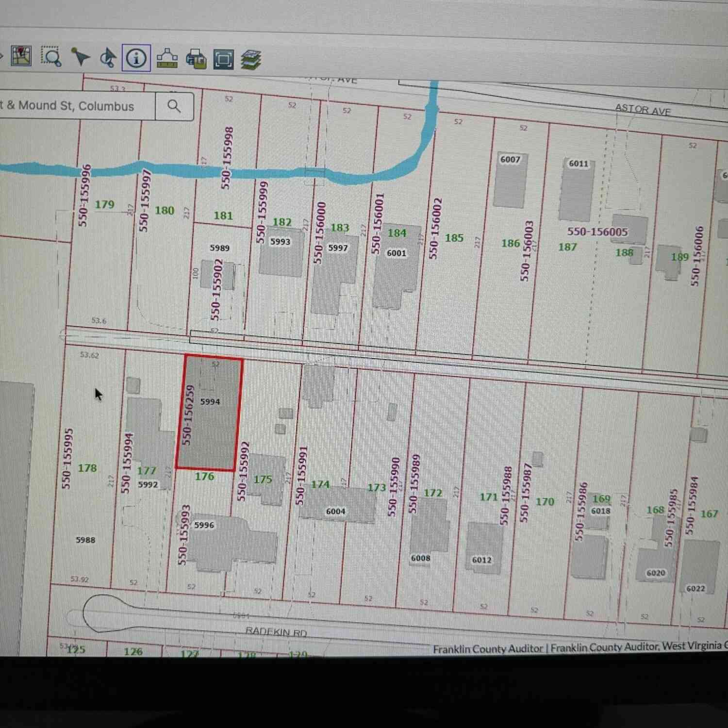728x728 pixels.
Task: Click address label 5994 in red parcel
Action: click(x=210, y=401)
